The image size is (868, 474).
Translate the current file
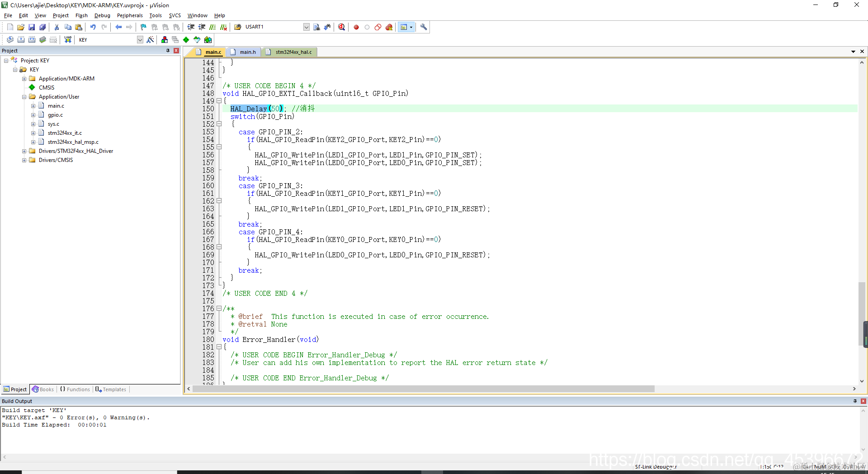coord(10,40)
